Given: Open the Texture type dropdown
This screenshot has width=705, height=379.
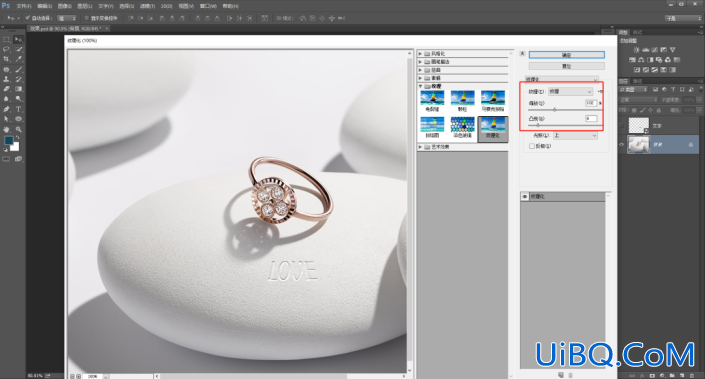Looking at the screenshot, I should click(571, 91).
